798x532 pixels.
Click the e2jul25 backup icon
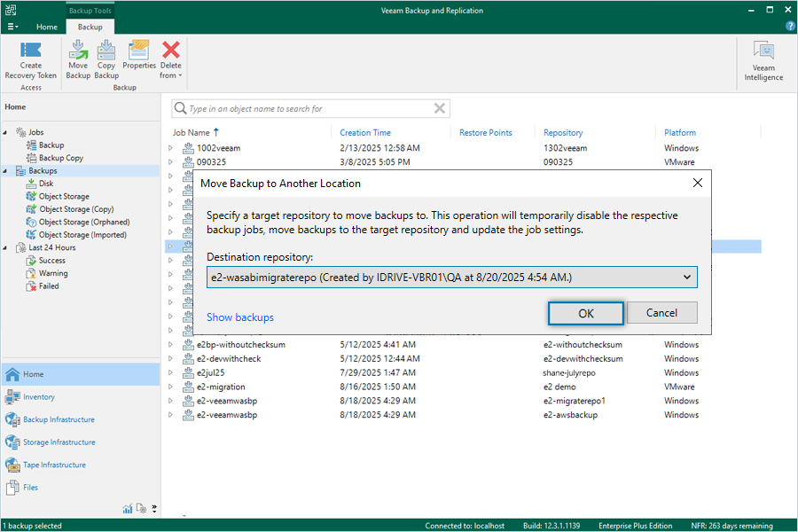tap(188, 372)
